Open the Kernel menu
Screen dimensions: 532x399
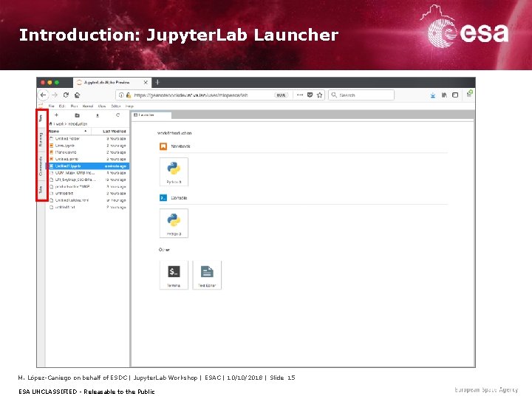pos(88,106)
